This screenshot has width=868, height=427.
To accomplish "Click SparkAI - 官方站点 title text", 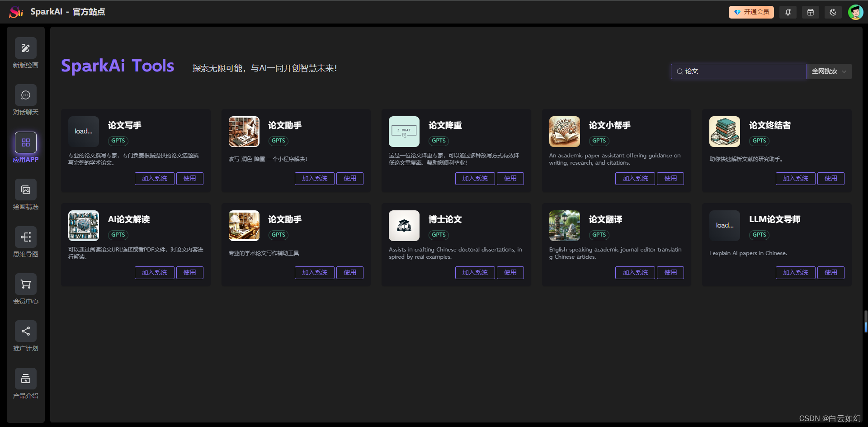I will pos(67,12).
